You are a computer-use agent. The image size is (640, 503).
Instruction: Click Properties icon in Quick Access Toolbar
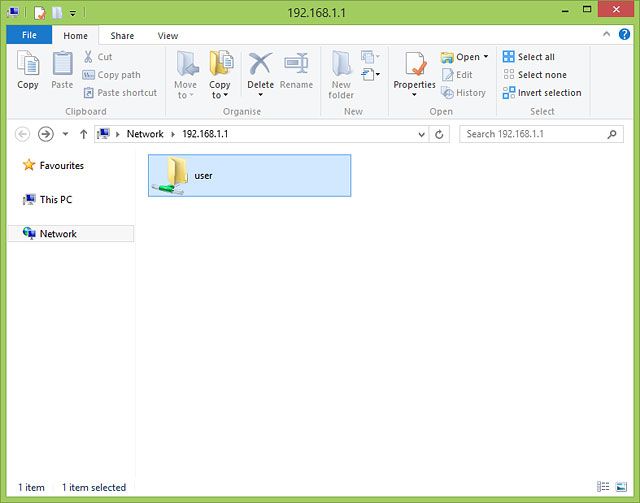point(39,13)
